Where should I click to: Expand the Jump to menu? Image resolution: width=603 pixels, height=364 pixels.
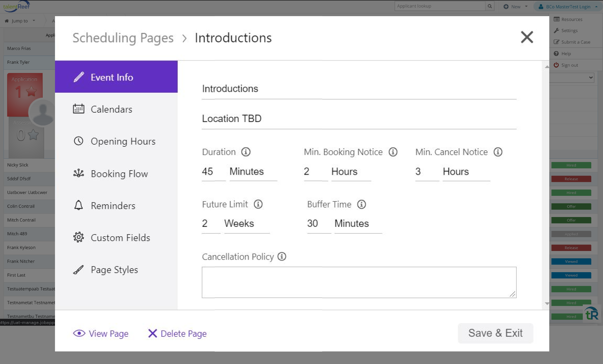coord(20,21)
